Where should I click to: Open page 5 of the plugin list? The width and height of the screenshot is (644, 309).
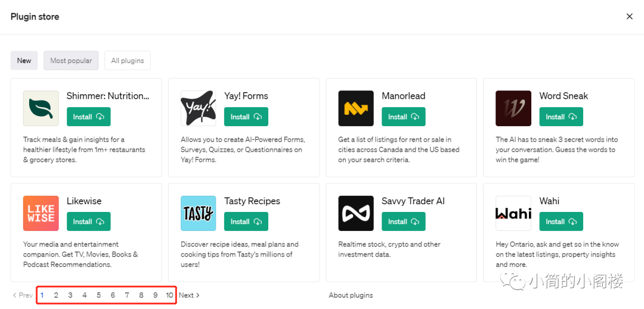98,295
